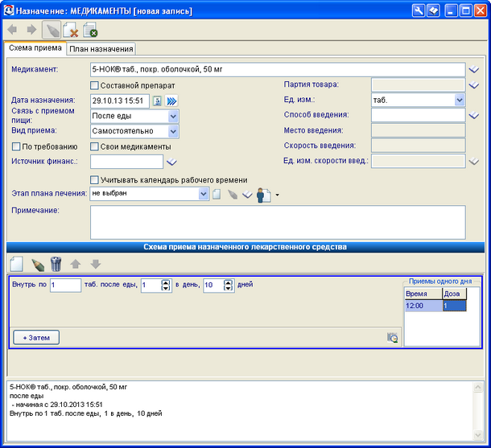Click the forward arrow toolbar icon
Image resolution: width=491 pixels, height=448 pixels.
tap(31, 30)
